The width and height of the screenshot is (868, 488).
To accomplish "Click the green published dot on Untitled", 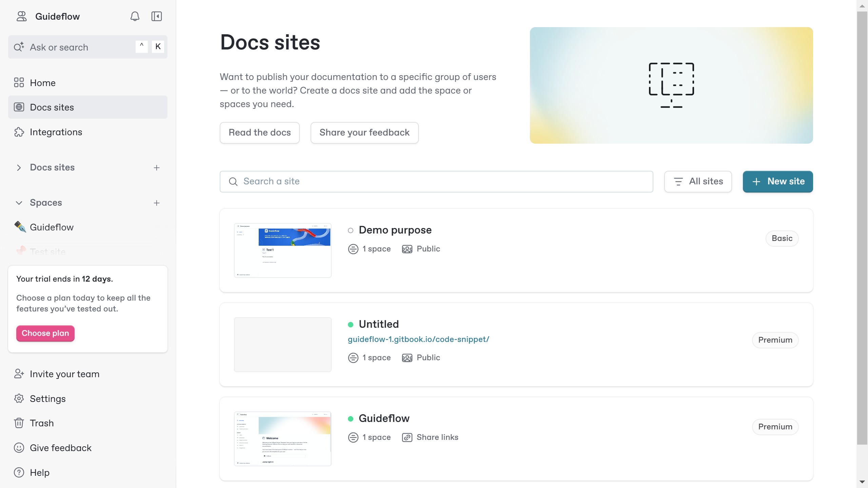I will click(351, 325).
